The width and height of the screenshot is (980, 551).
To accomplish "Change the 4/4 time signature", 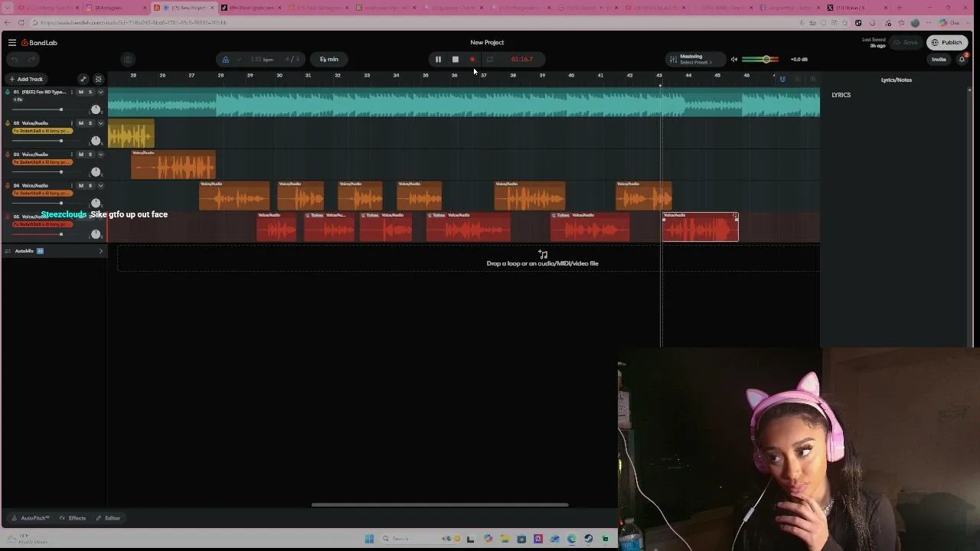I will (x=292, y=59).
